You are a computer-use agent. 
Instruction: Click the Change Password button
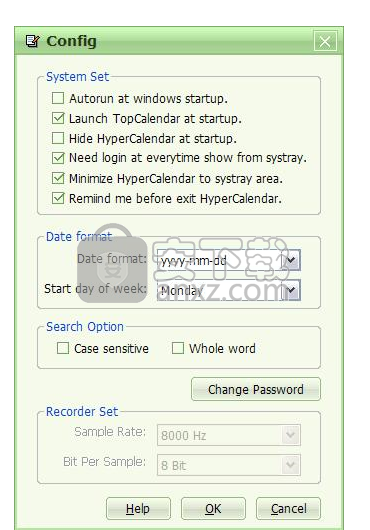[x=256, y=389]
